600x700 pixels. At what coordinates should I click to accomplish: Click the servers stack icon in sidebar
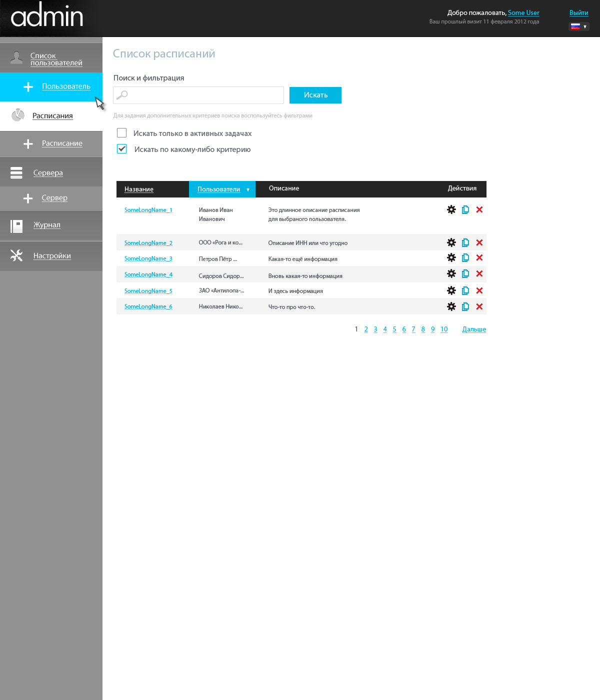pyautogui.click(x=16, y=172)
